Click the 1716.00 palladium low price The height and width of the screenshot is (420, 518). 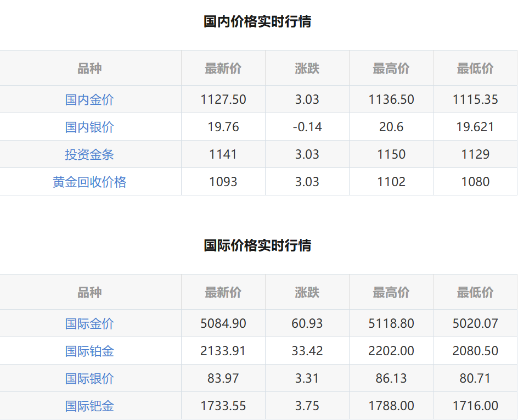click(x=475, y=406)
